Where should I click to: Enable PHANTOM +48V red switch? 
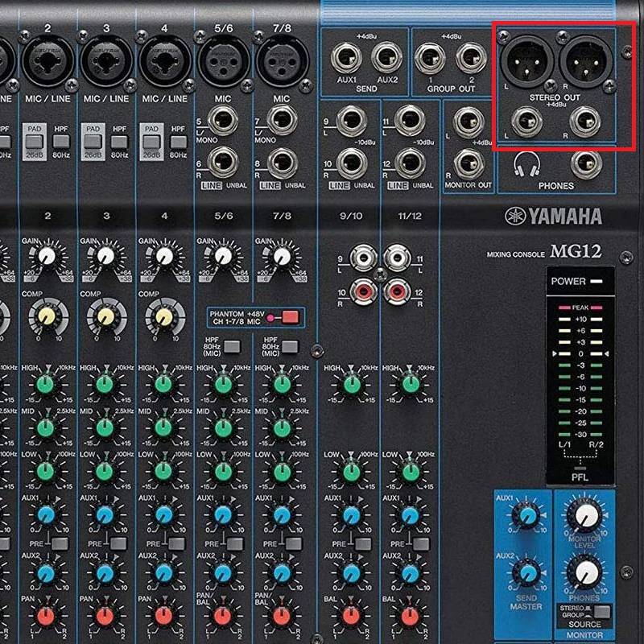(291, 317)
